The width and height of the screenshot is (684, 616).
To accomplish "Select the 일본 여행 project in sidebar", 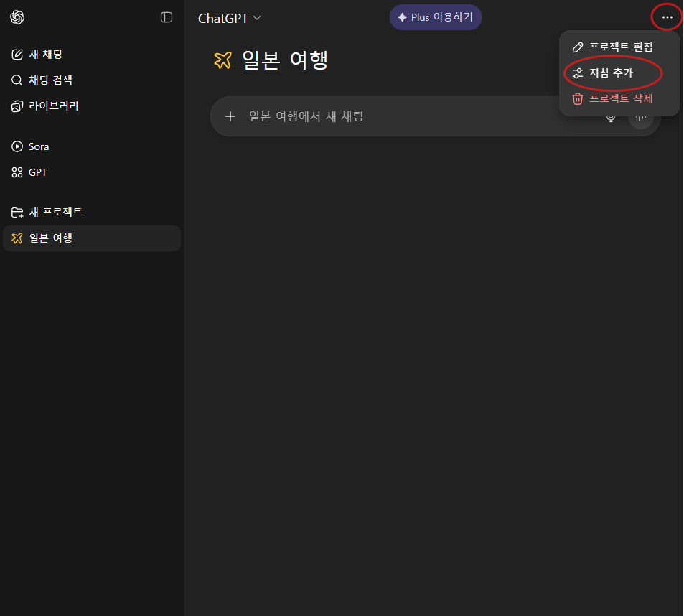I will click(50, 238).
